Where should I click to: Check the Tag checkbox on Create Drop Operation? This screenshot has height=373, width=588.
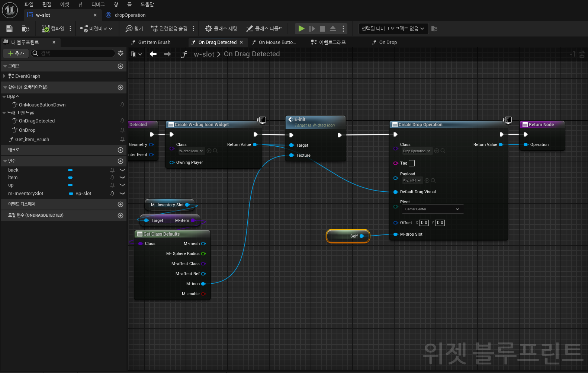(412, 163)
